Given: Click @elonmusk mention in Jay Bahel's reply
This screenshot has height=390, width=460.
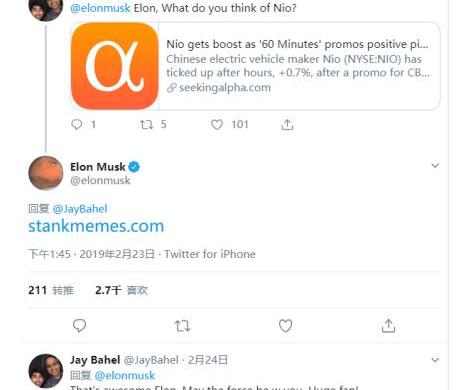Looking at the screenshot, I should click(125, 376).
